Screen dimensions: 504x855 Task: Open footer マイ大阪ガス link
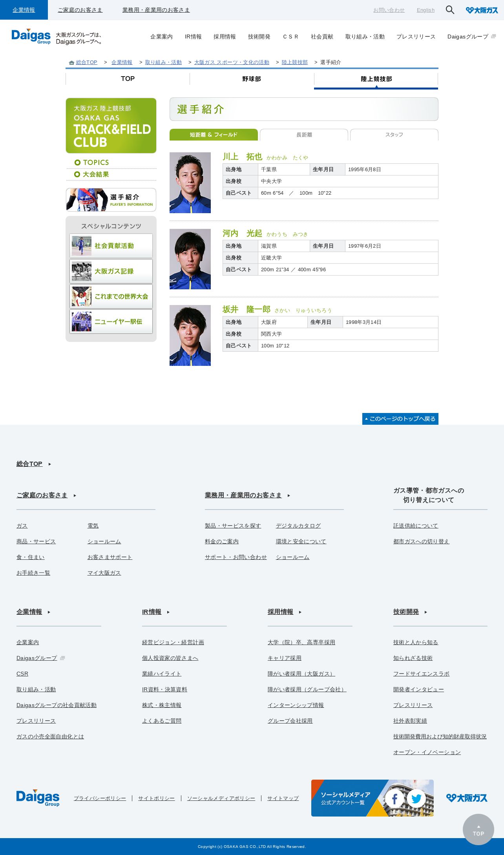coord(104,573)
